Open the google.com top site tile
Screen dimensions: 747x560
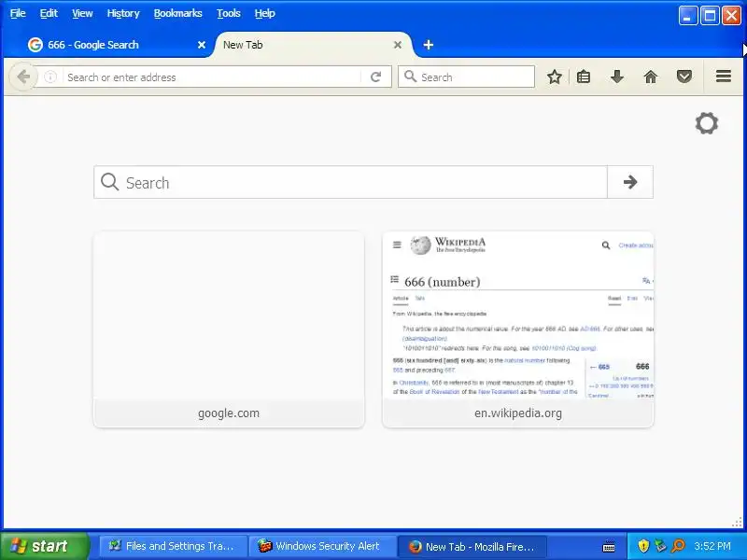[x=229, y=329]
